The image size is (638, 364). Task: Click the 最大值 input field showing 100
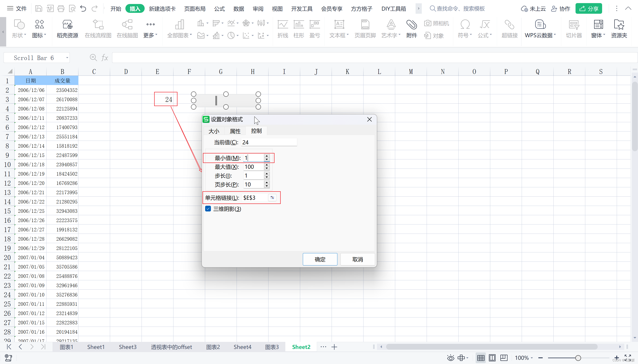click(254, 167)
